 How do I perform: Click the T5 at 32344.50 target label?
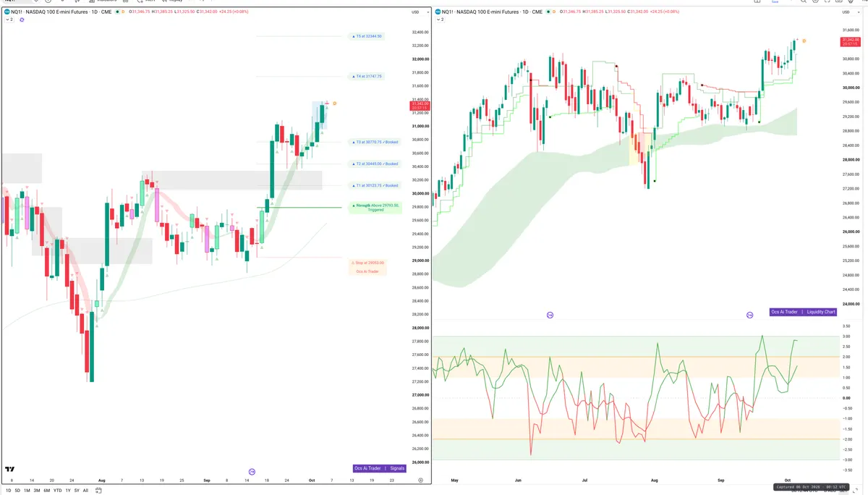coord(367,36)
